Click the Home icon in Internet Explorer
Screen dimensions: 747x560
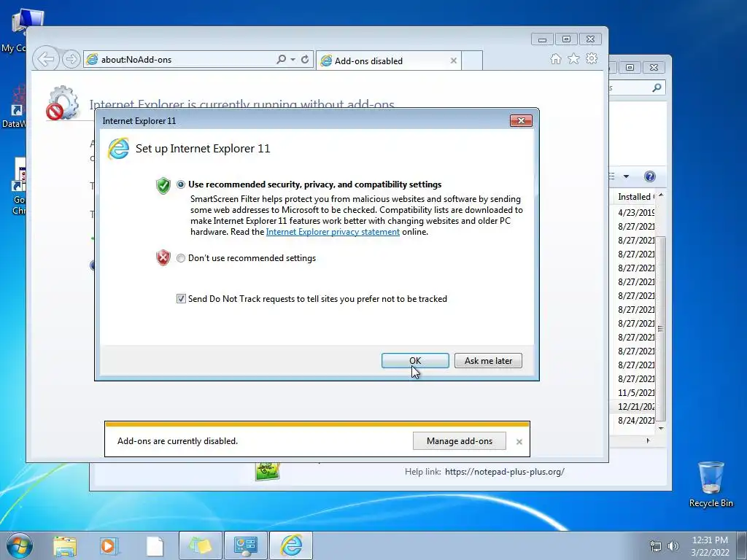point(555,58)
